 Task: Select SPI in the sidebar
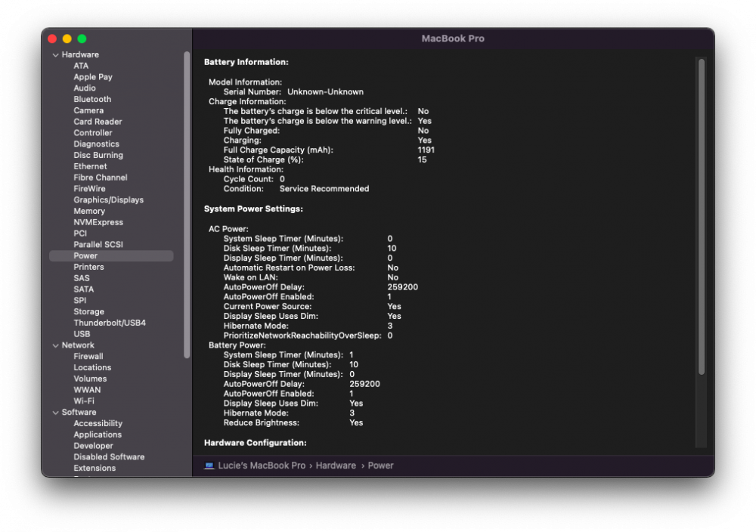click(x=79, y=300)
